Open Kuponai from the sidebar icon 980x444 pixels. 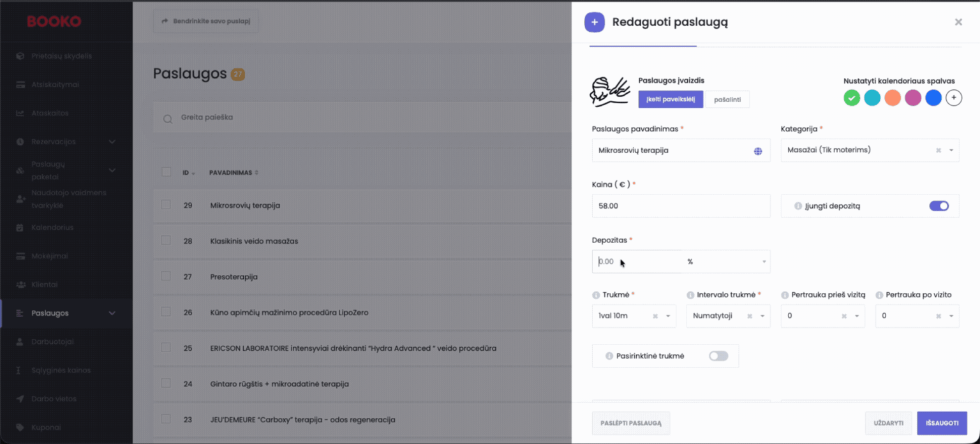pyautogui.click(x=20, y=427)
